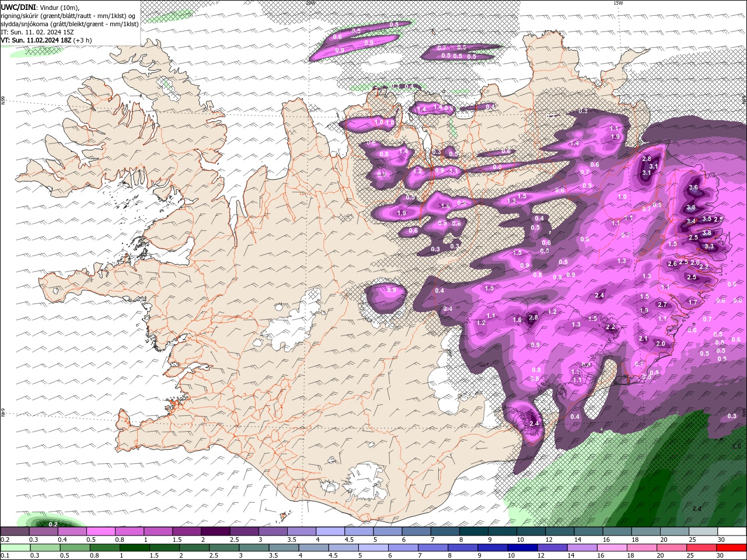The height and width of the screenshot is (560, 747).
Task: Pick the rain legend dark blue swatch at 10
Action: [522, 548]
